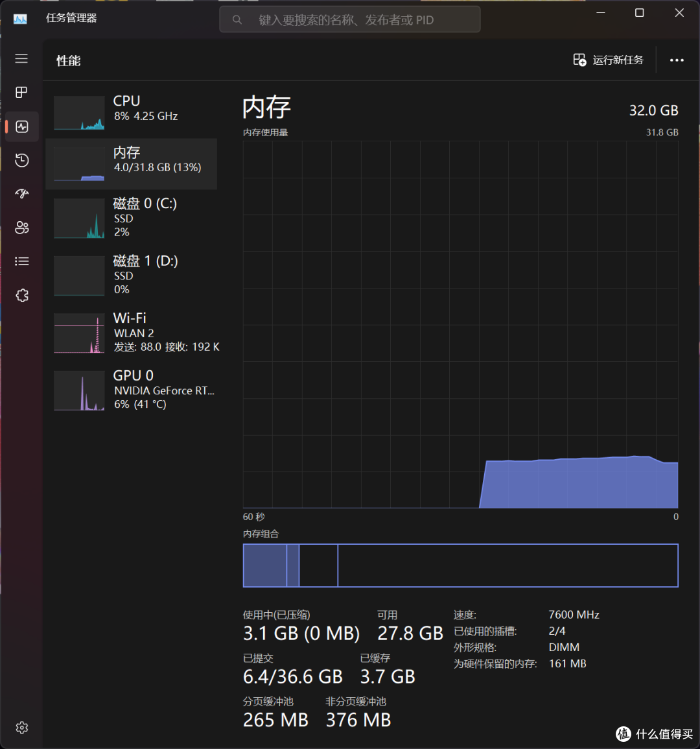Click the 内存使用量 graph label
700x749 pixels.
[x=266, y=132]
